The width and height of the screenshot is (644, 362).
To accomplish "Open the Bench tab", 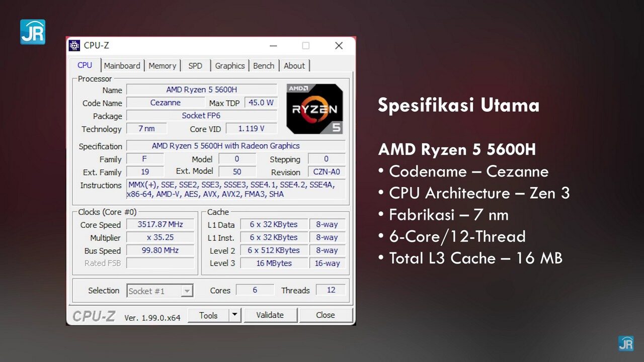I will (x=264, y=66).
